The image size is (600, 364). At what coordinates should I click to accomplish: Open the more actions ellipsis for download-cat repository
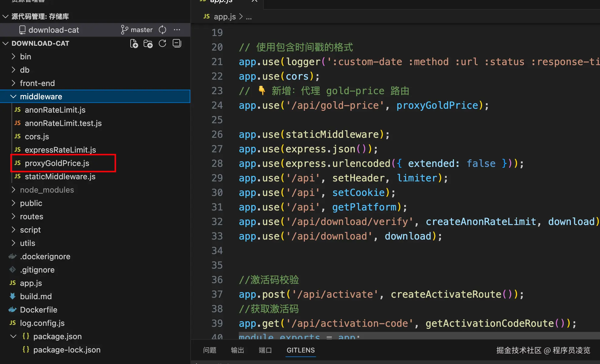tap(177, 30)
